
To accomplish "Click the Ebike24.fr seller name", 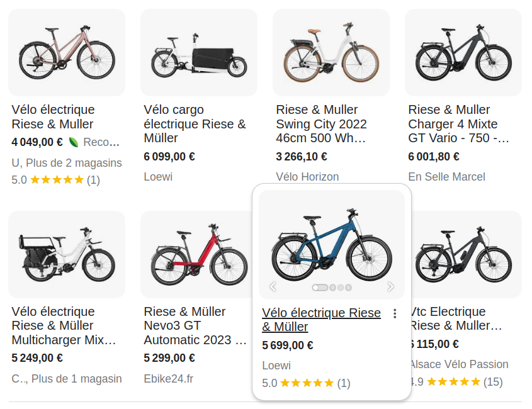I will click(168, 379).
